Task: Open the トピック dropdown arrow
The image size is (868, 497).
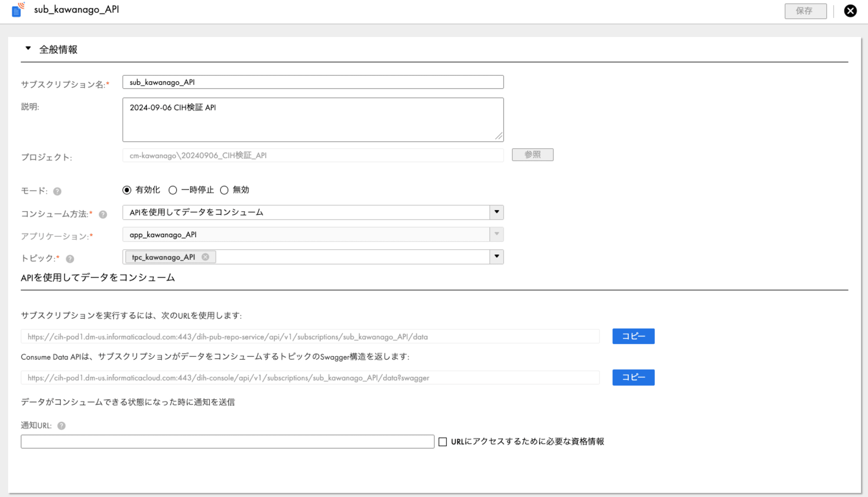Action: 496,256
